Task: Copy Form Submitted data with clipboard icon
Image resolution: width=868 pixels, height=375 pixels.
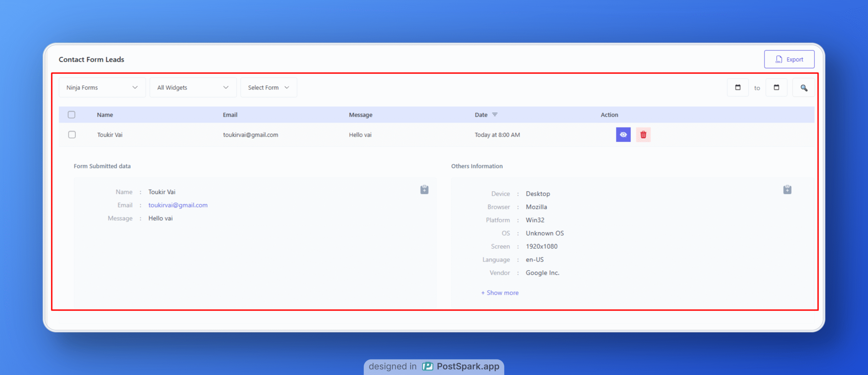Action: [x=424, y=190]
